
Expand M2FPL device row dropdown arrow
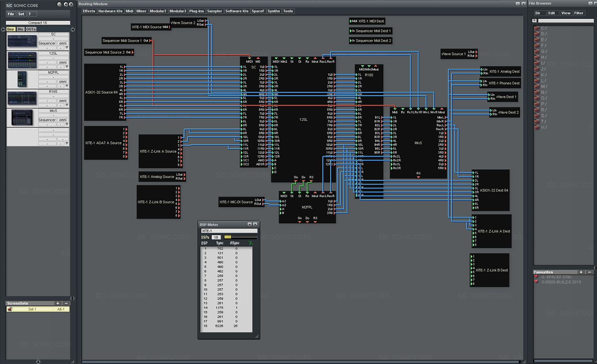tap(67, 86)
